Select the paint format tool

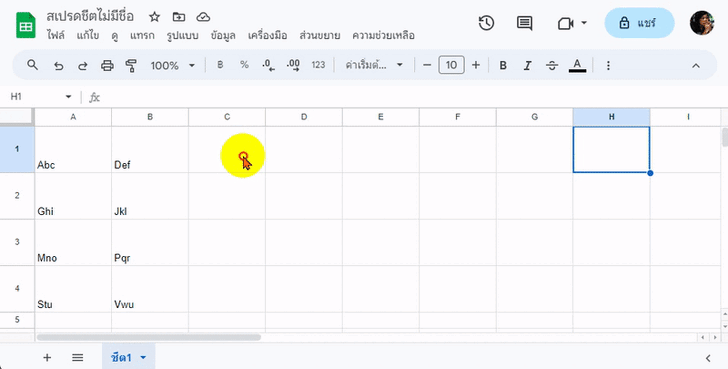(x=131, y=65)
